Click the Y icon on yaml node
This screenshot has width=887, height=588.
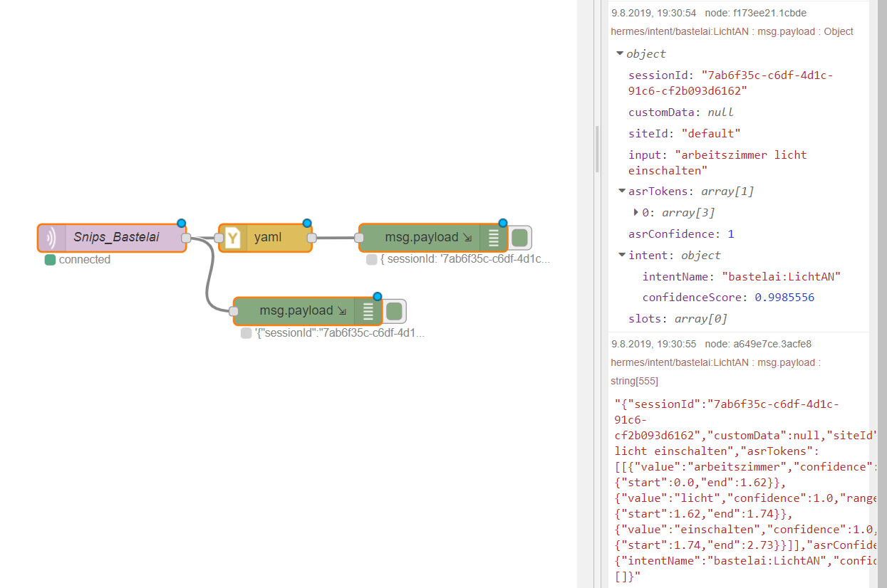[x=232, y=238]
